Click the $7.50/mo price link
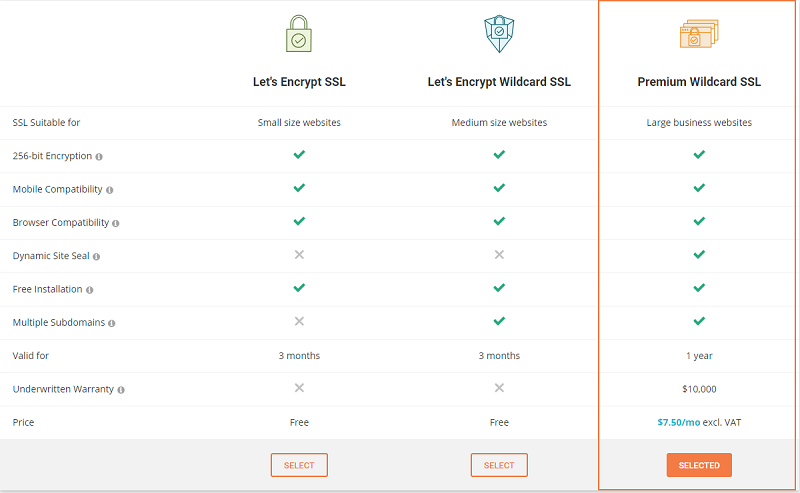Image resolution: width=800 pixels, height=493 pixels. [x=679, y=422]
